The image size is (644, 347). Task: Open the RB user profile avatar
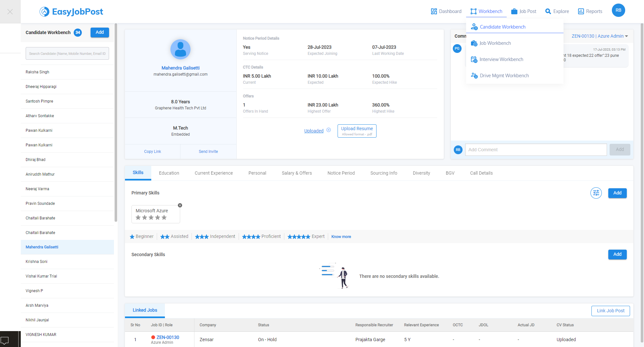[x=618, y=10]
